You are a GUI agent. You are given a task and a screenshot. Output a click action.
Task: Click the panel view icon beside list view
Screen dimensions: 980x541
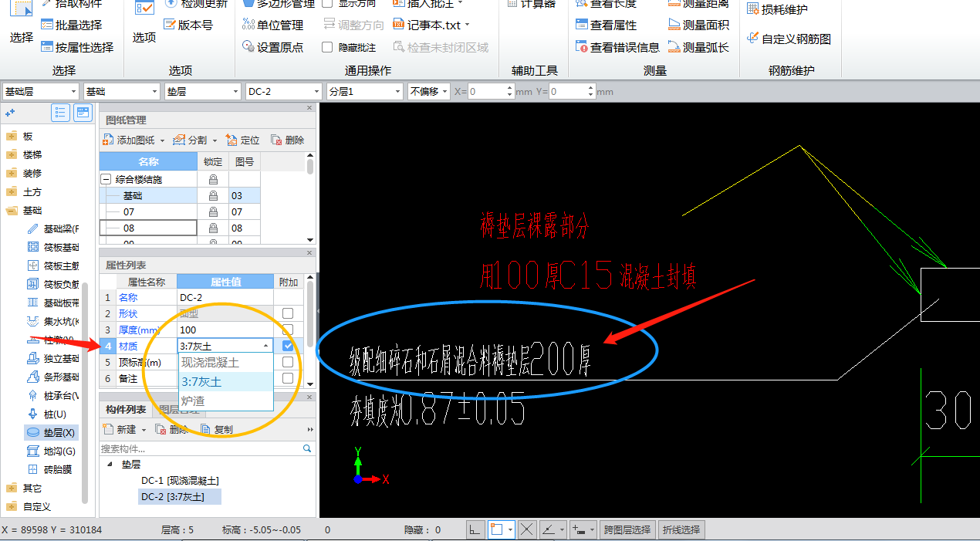click(x=83, y=113)
